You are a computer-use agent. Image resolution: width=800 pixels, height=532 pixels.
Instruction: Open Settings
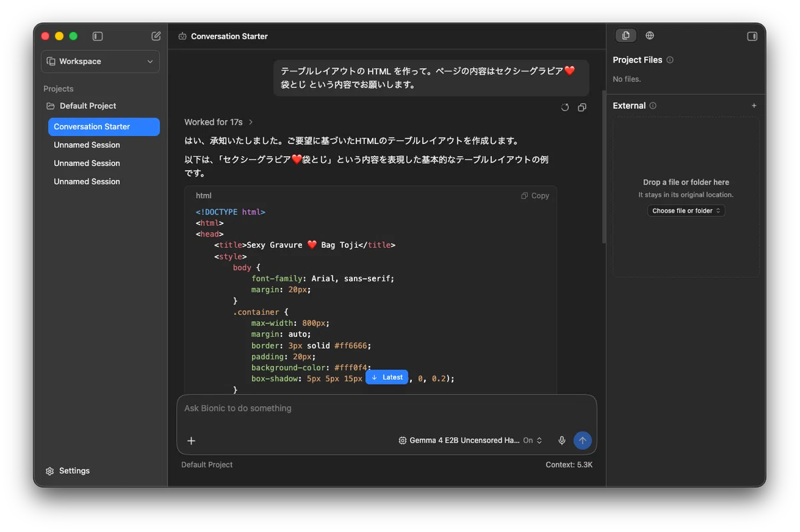(67, 471)
